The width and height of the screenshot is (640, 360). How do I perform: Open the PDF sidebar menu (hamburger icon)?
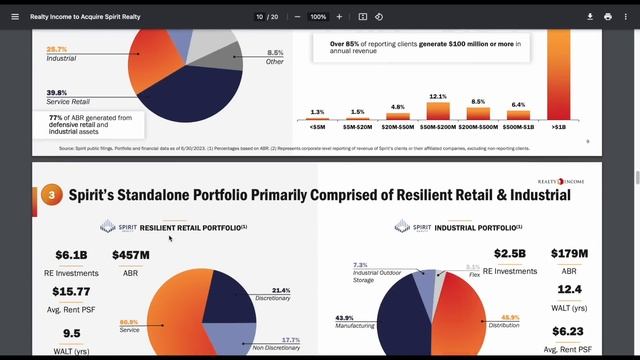(x=15, y=17)
